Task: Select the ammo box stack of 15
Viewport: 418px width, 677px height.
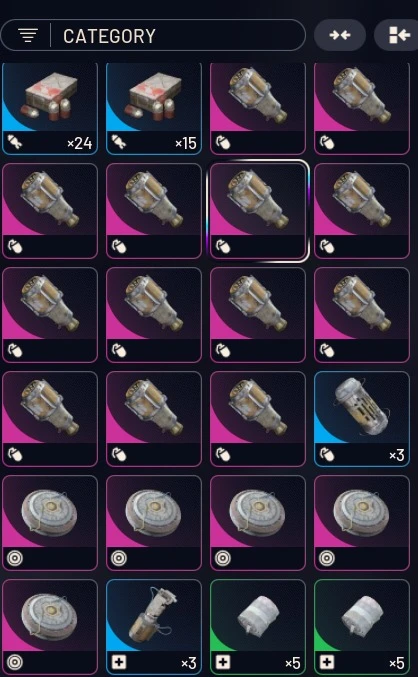Action: coord(154,108)
